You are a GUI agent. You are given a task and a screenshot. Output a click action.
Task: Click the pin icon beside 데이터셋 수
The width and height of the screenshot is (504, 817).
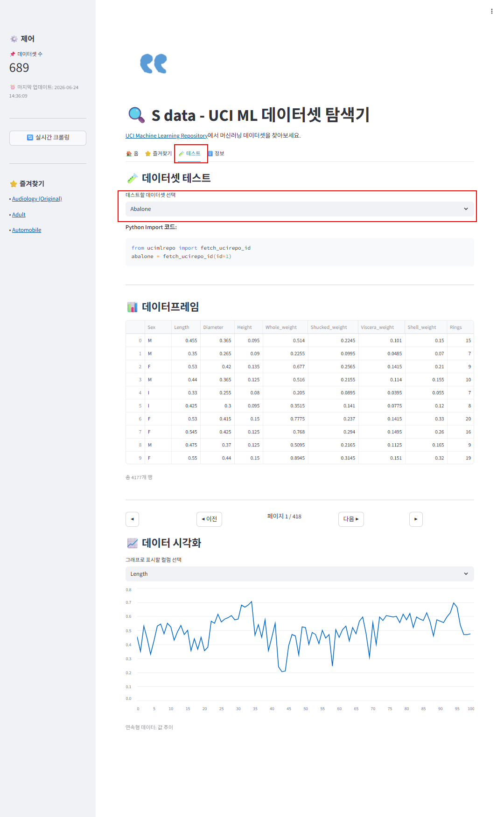(x=13, y=54)
